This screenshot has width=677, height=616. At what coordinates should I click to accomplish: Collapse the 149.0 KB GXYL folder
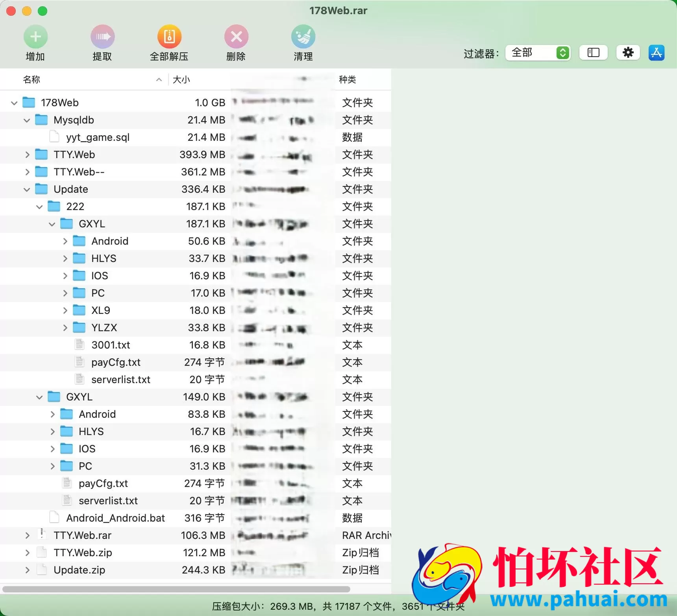(x=39, y=397)
